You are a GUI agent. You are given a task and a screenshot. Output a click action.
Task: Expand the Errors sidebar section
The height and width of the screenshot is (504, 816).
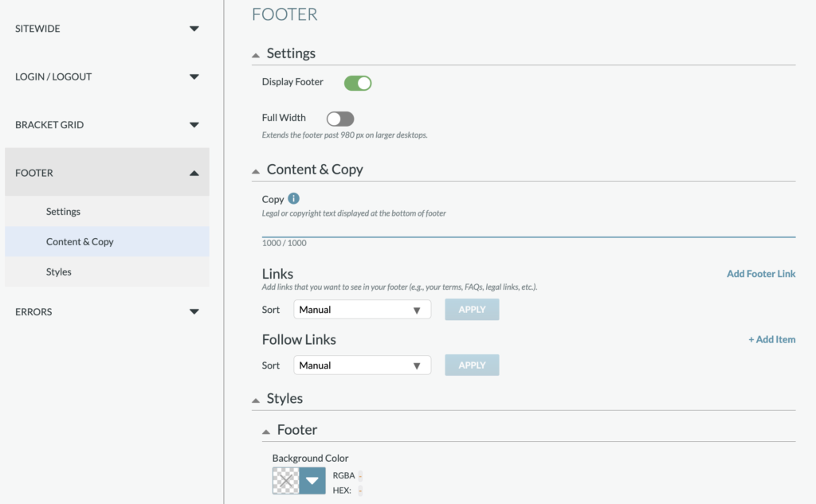(194, 312)
